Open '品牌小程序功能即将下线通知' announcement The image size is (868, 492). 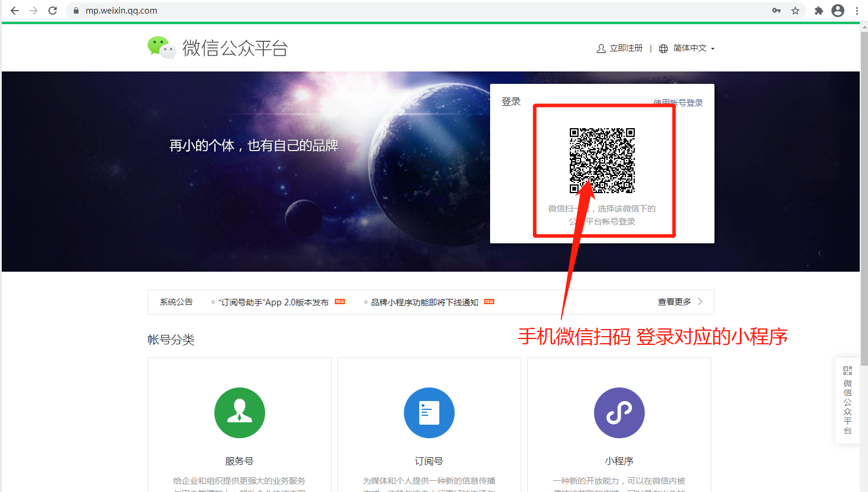tap(425, 302)
